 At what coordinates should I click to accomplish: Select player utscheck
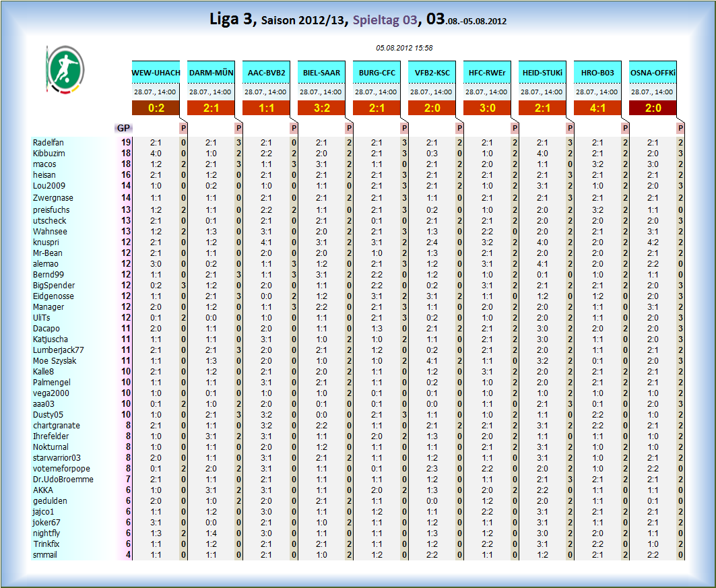click(49, 220)
